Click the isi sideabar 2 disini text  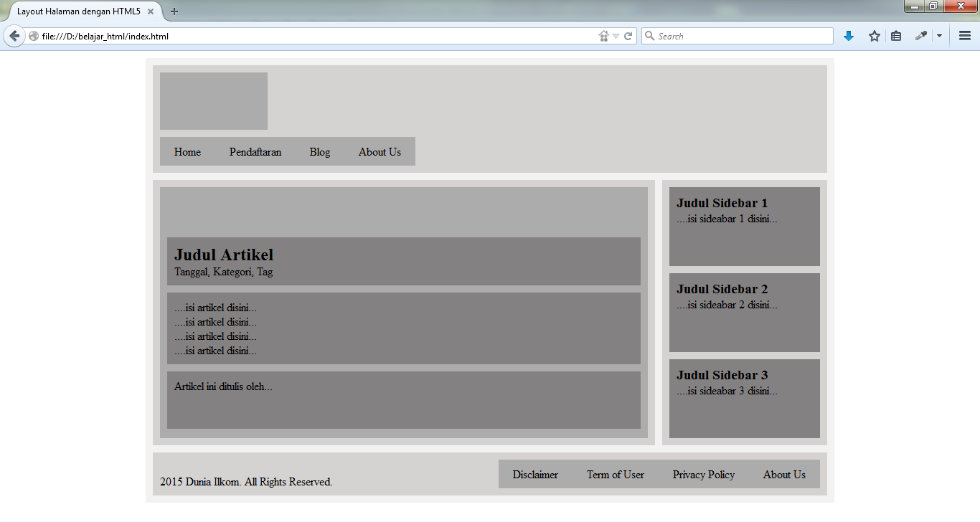pos(727,305)
